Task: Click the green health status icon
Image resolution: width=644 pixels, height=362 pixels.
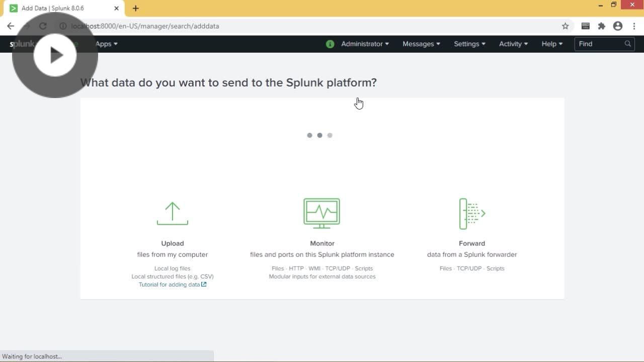Action: pos(330,44)
